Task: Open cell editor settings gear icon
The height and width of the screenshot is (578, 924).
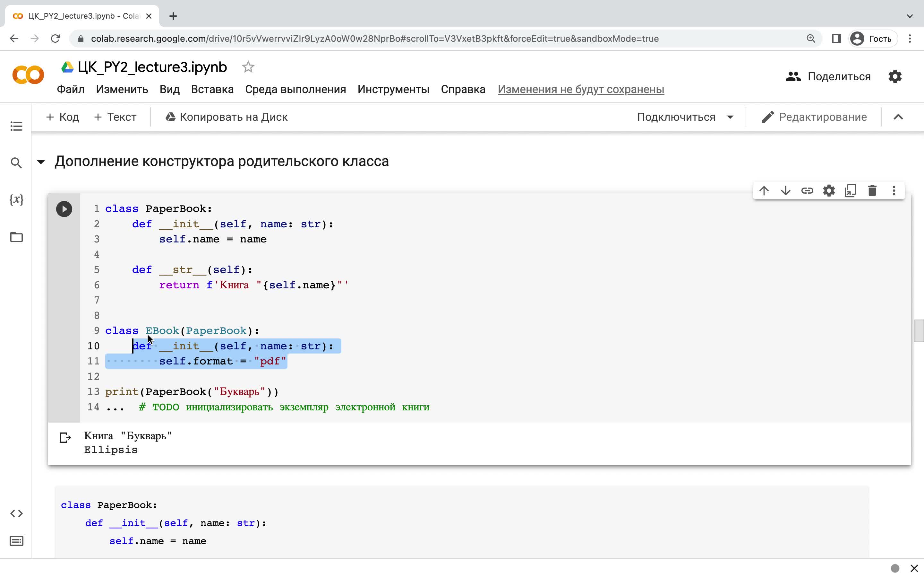Action: (829, 190)
